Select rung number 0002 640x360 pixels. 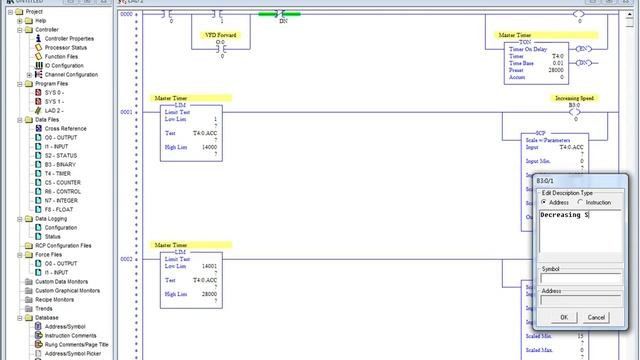coord(126,259)
